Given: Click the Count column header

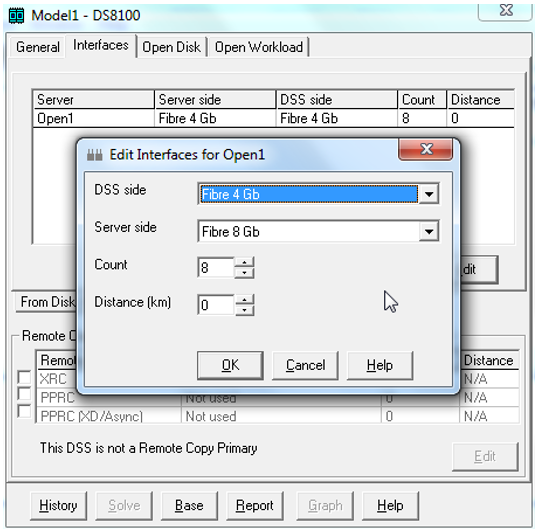Looking at the screenshot, I should pyautogui.click(x=422, y=100).
